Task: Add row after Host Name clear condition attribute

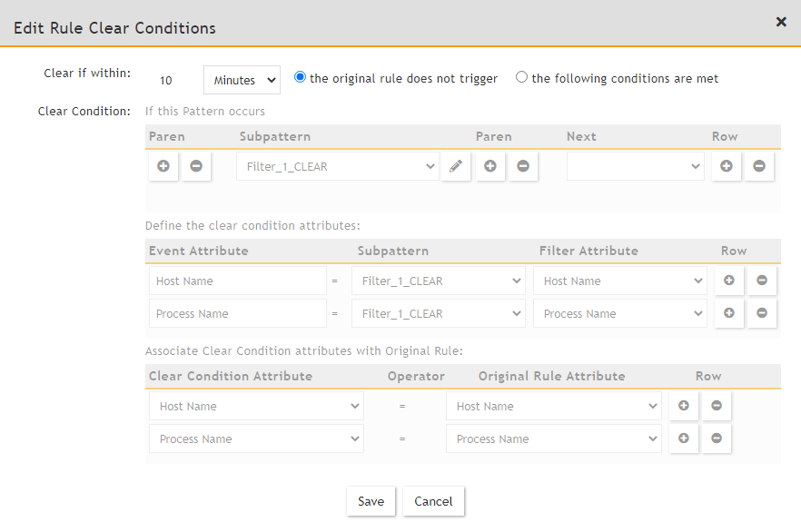Action: 684,406
